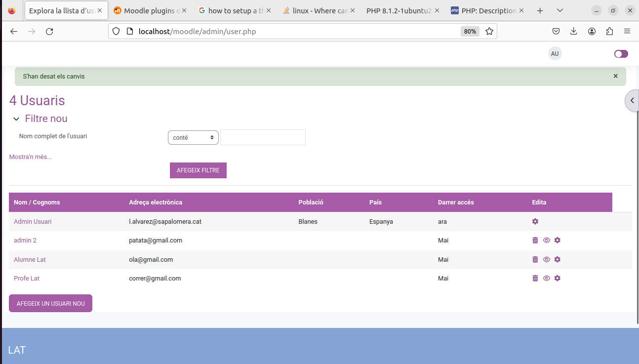Screen dimensions: 639x364
Task: Edit Profe Lat using the gear icon
Action: 558,278
